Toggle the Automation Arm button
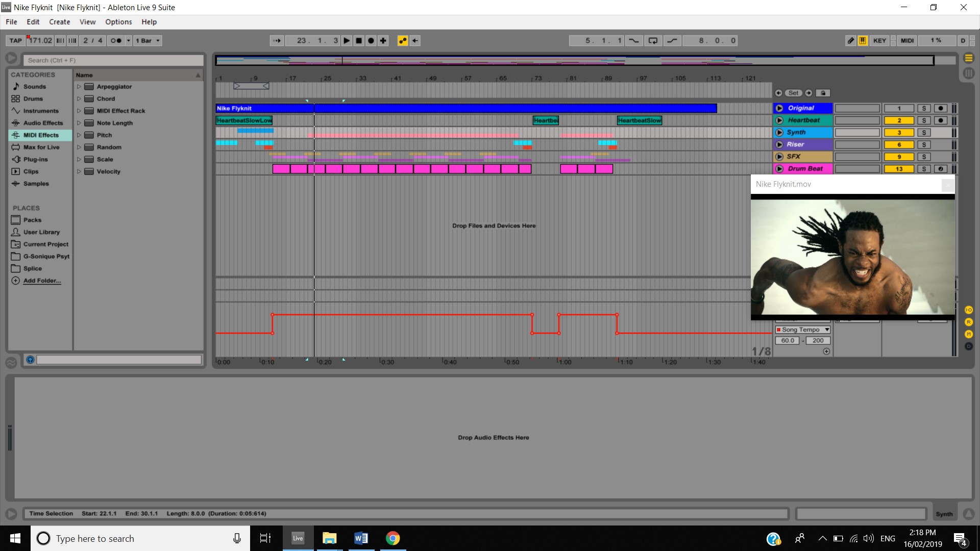 point(403,41)
